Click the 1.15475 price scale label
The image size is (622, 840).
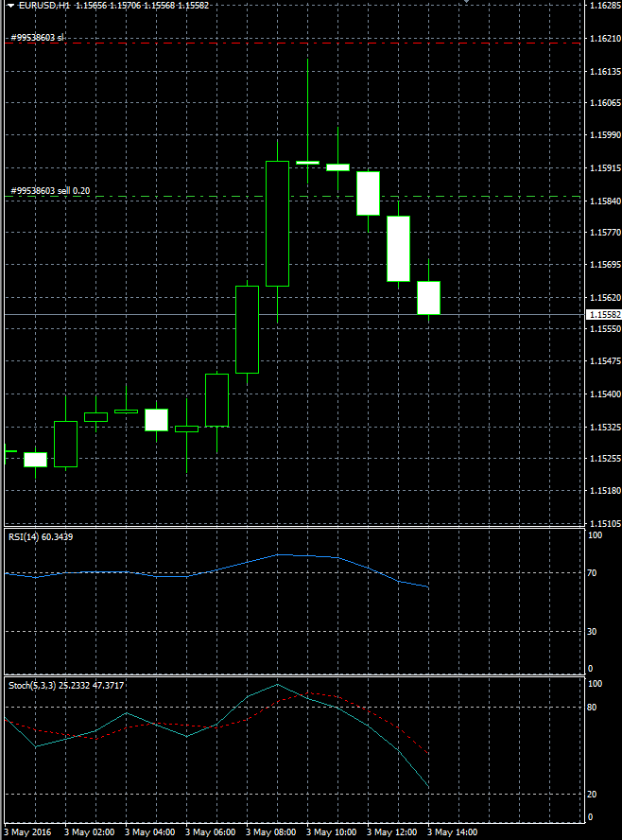605,361
